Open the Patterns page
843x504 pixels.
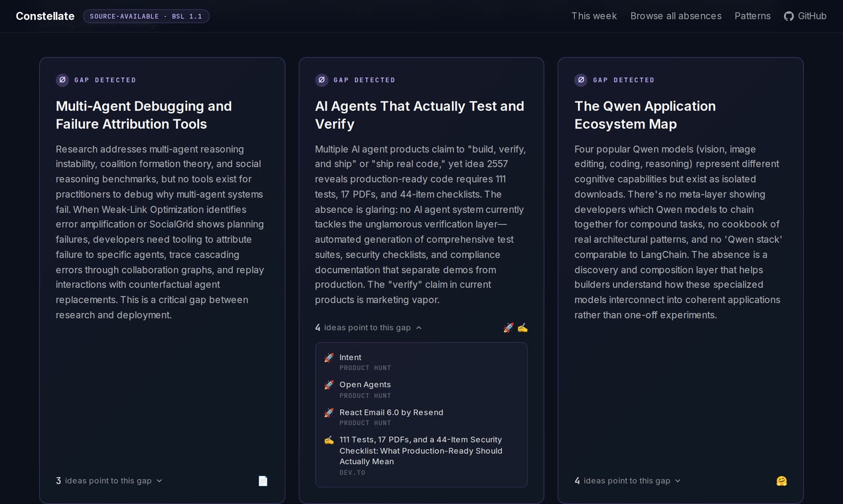[753, 16]
